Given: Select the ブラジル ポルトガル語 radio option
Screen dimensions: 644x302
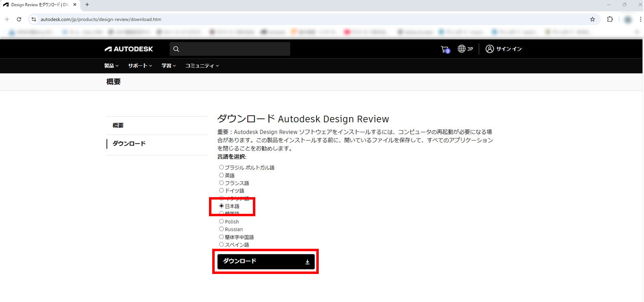Looking at the screenshot, I should 222,167.
